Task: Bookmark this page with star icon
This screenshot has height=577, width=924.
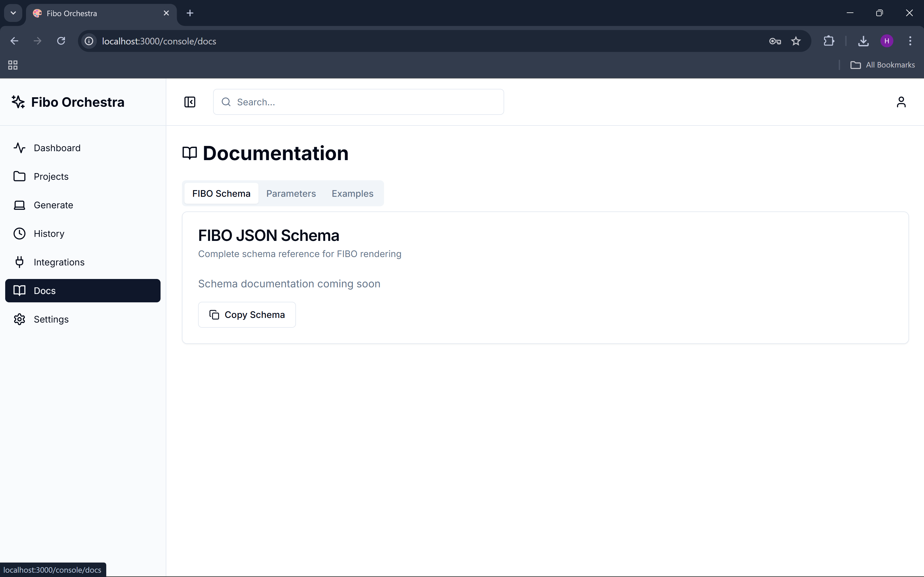Action: pos(796,41)
